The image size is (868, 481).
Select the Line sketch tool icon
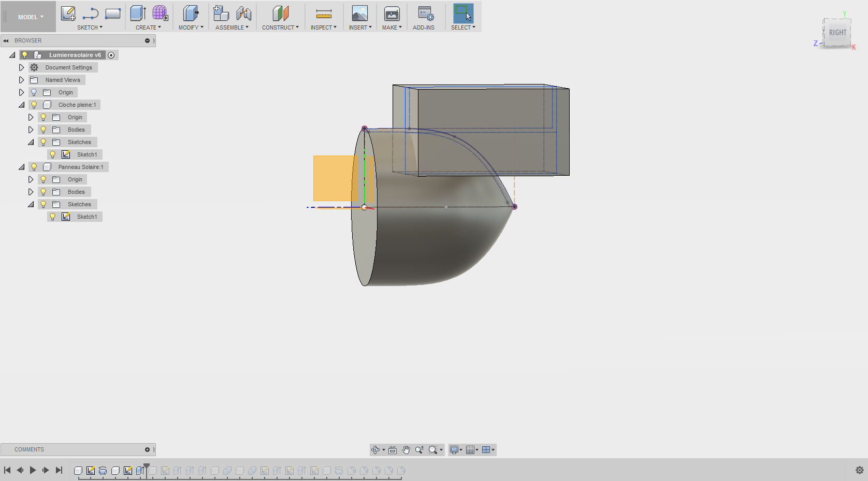coord(90,13)
